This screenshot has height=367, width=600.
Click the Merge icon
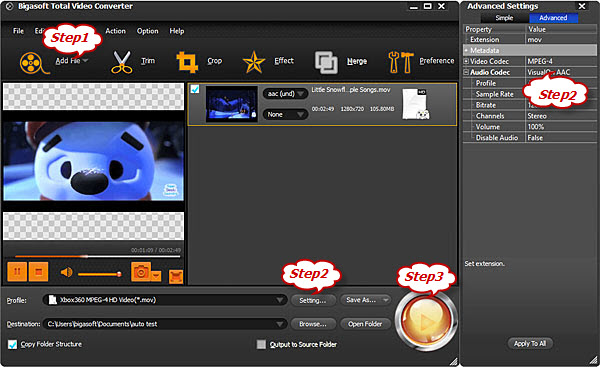point(326,62)
